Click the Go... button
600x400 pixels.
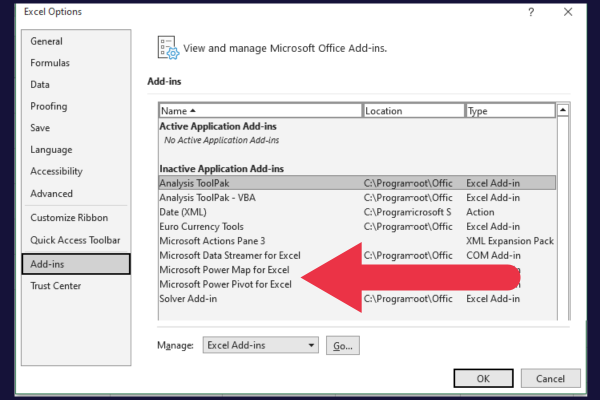pos(342,346)
